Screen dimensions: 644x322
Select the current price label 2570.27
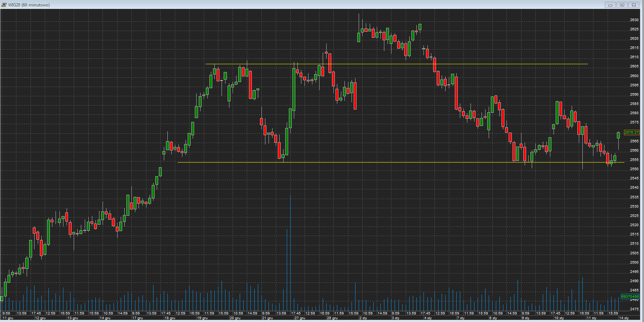coord(632,133)
